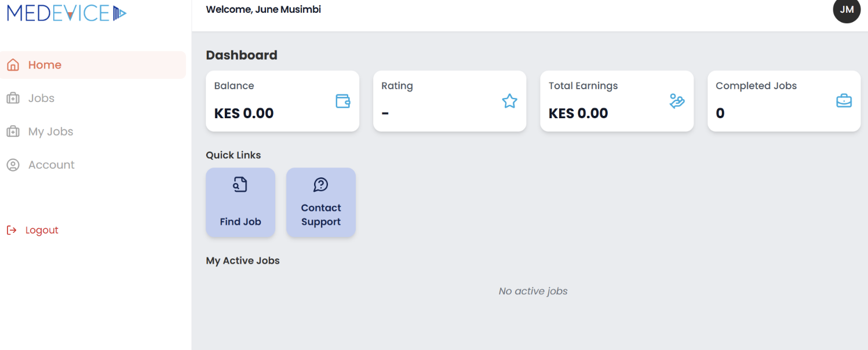The height and width of the screenshot is (350, 868).
Task: Click the My Jobs briefcase icon
Action: tap(13, 132)
